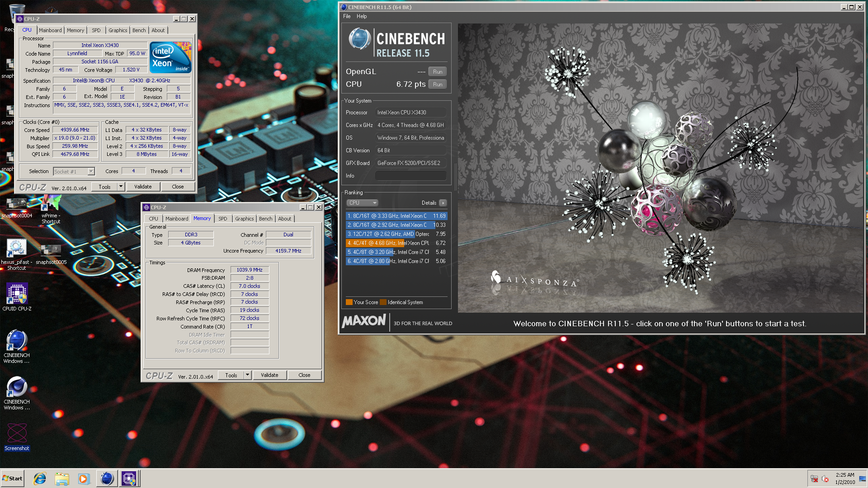Click the Multiplier value x 19.0

[75, 138]
